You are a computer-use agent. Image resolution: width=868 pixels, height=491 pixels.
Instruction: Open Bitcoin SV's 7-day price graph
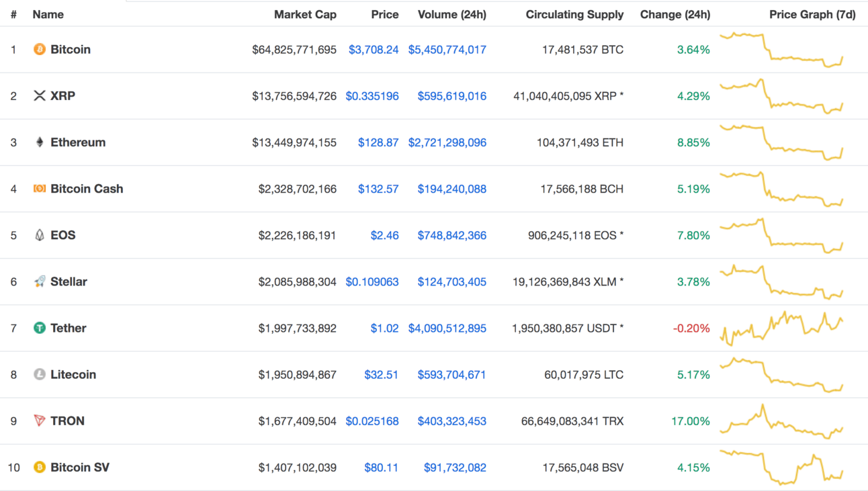(781, 467)
